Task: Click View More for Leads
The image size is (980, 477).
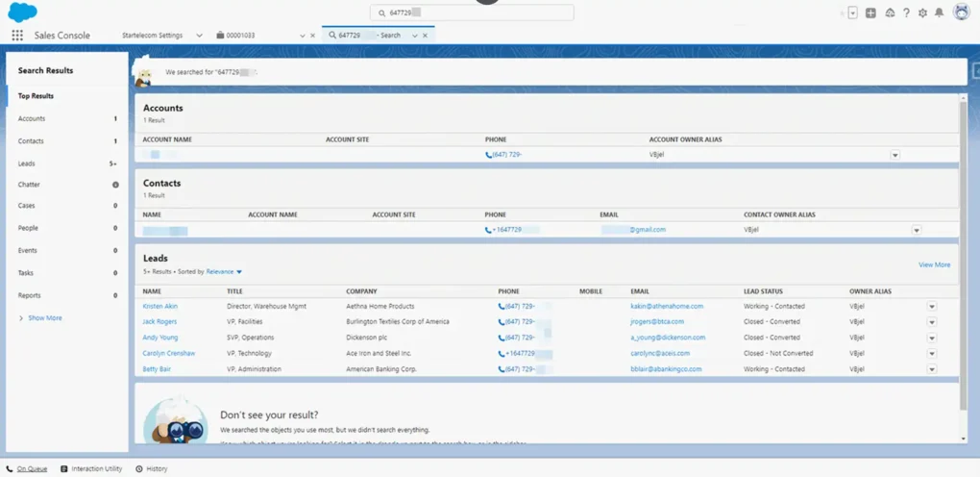Action: (x=935, y=264)
